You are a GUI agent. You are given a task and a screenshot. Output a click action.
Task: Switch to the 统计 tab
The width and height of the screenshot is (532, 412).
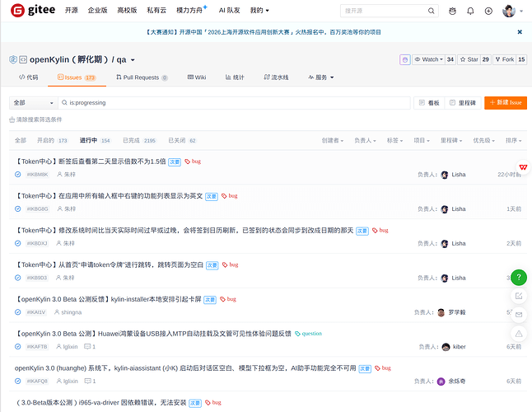click(x=235, y=77)
